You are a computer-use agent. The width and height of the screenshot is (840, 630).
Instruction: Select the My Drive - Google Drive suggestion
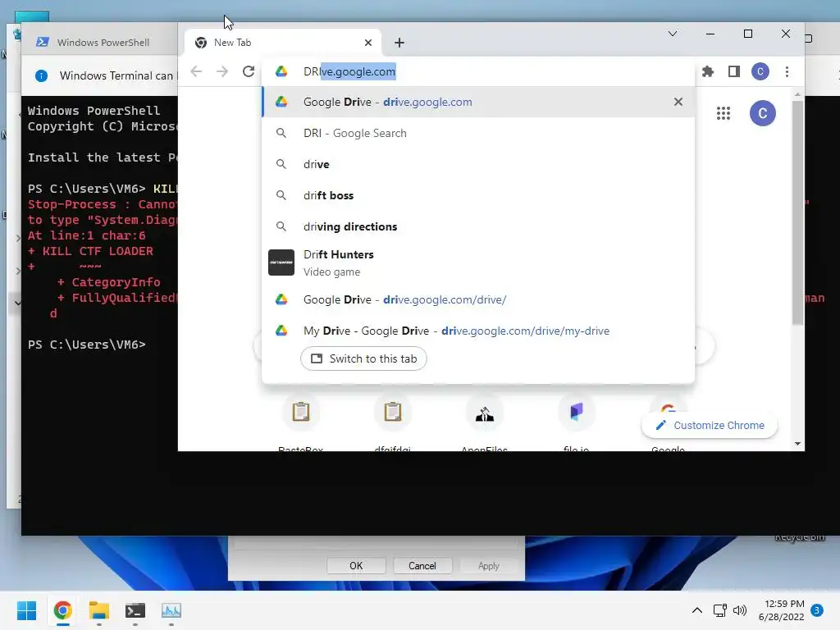(478, 331)
